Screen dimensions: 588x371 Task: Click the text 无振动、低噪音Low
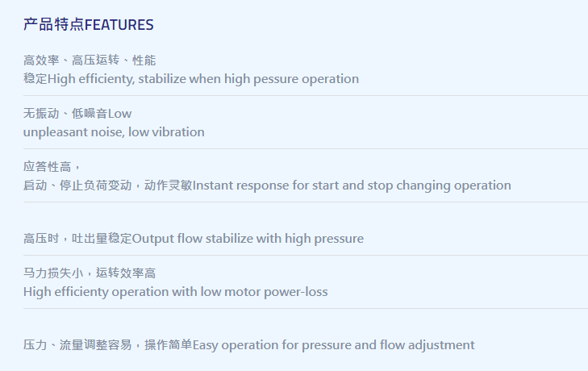(x=77, y=113)
